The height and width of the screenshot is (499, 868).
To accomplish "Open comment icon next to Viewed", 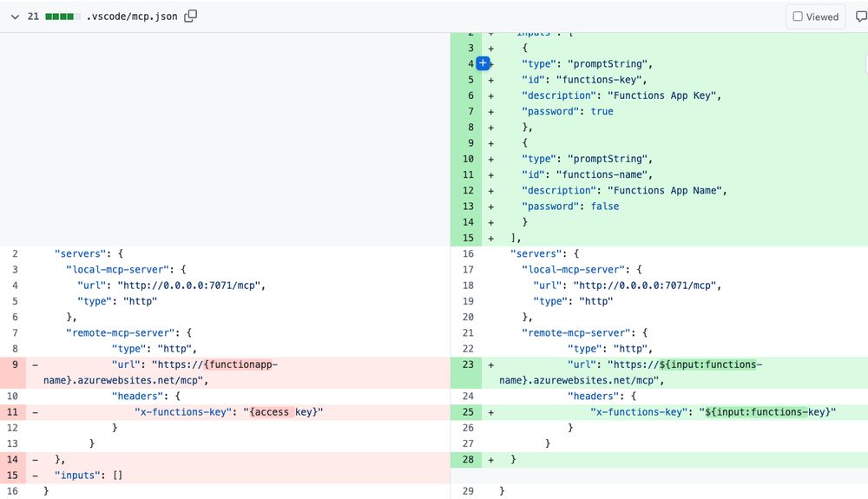I will tap(861, 16).
